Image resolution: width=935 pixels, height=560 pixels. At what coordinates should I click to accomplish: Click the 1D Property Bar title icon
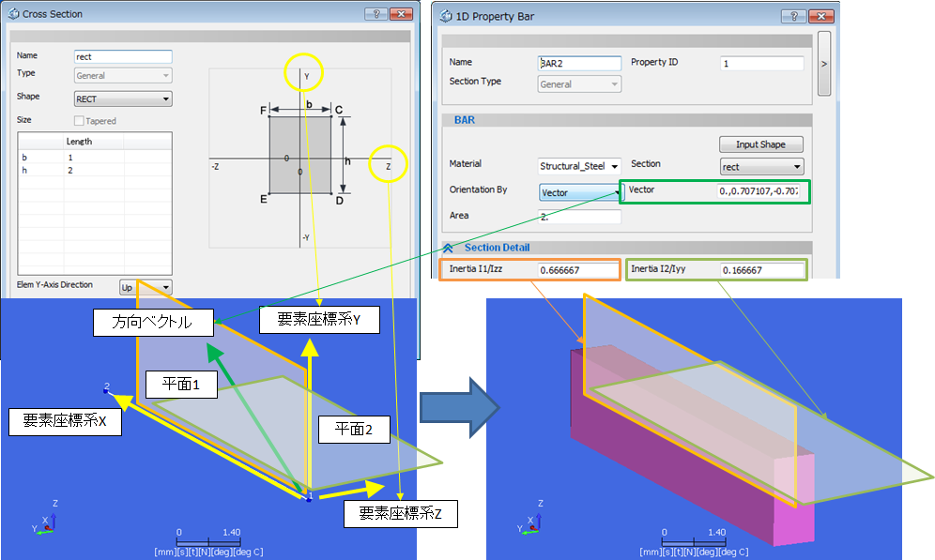point(445,17)
